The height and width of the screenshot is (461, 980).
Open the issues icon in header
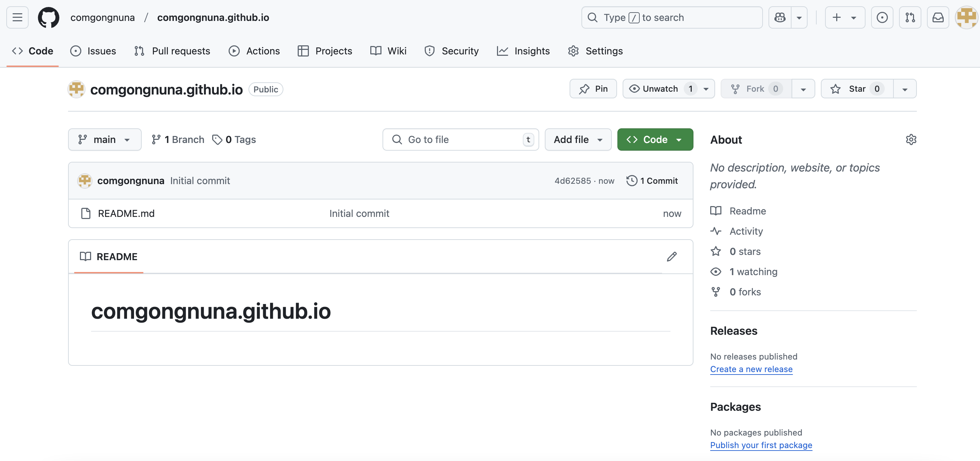pyautogui.click(x=882, y=17)
